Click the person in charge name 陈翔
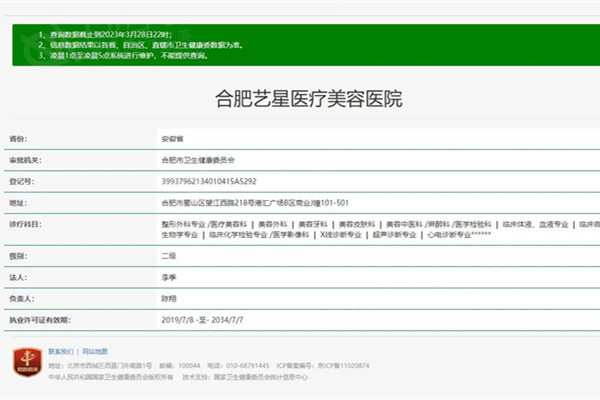Screen dimensions: 600x400 click(x=168, y=299)
